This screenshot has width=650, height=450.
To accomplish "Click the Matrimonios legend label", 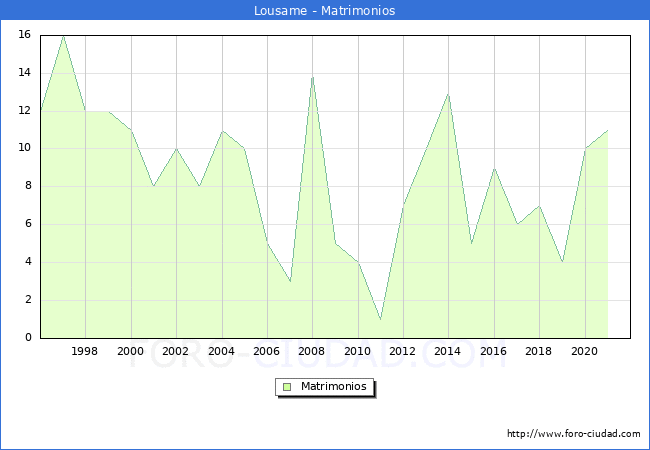I will [x=334, y=386].
